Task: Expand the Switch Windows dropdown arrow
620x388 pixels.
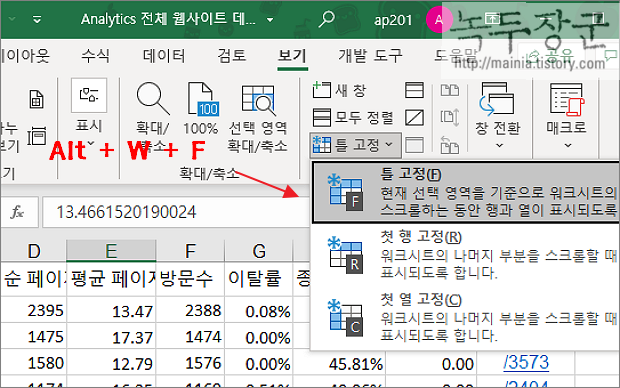Action: (x=499, y=146)
